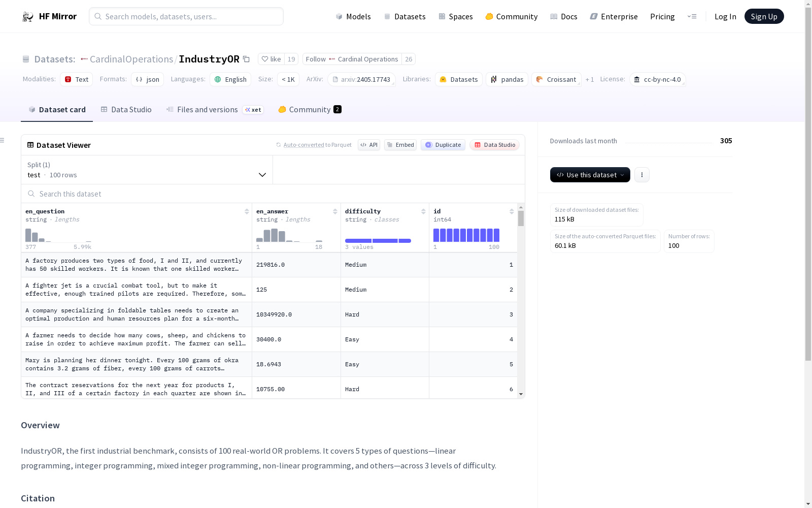Select the row with answer 219816.0
Screen dimensions: 812x508
[269, 265]
